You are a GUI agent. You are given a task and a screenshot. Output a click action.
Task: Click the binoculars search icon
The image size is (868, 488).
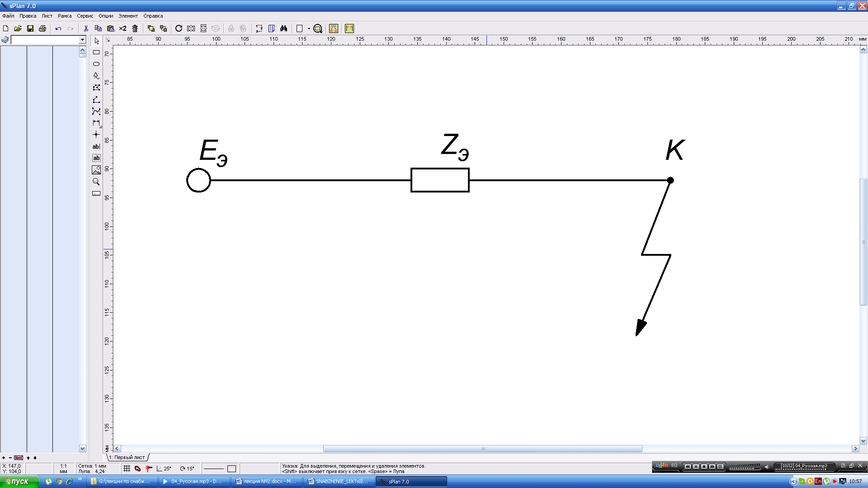(283, 28)
